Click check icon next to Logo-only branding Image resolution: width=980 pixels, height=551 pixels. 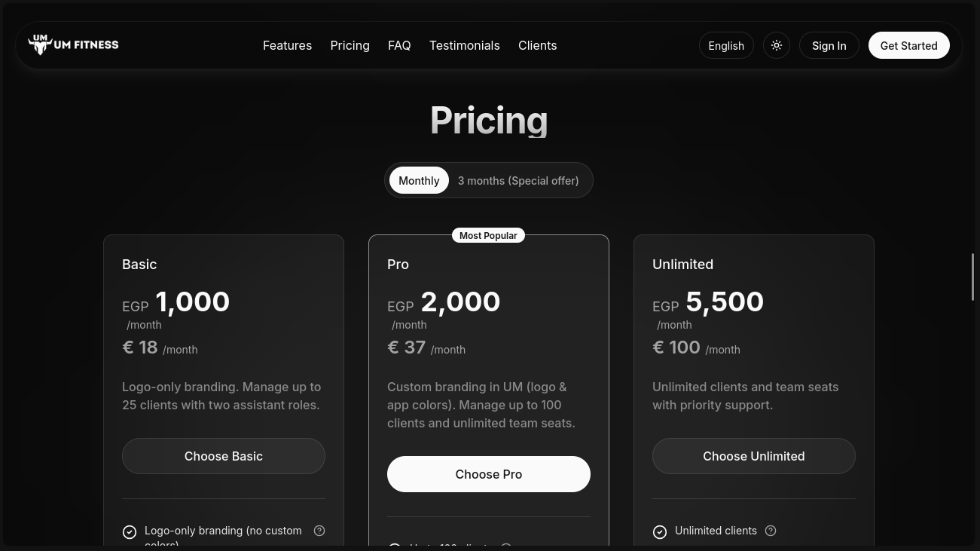point(130,532)
